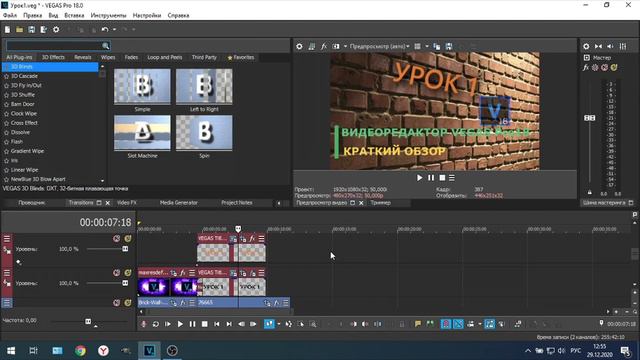Select the Barn Door transition
Screen dimensions: 640x360
tap(22, 104)
